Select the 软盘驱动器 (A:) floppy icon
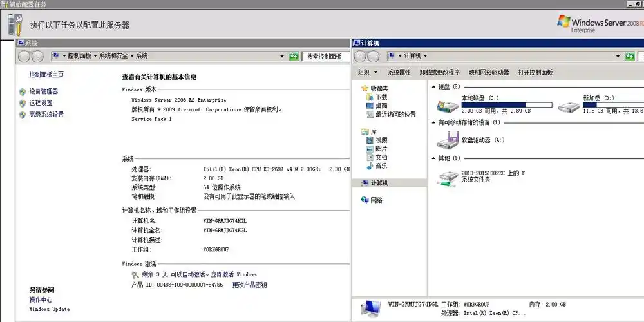 [448, 140]
